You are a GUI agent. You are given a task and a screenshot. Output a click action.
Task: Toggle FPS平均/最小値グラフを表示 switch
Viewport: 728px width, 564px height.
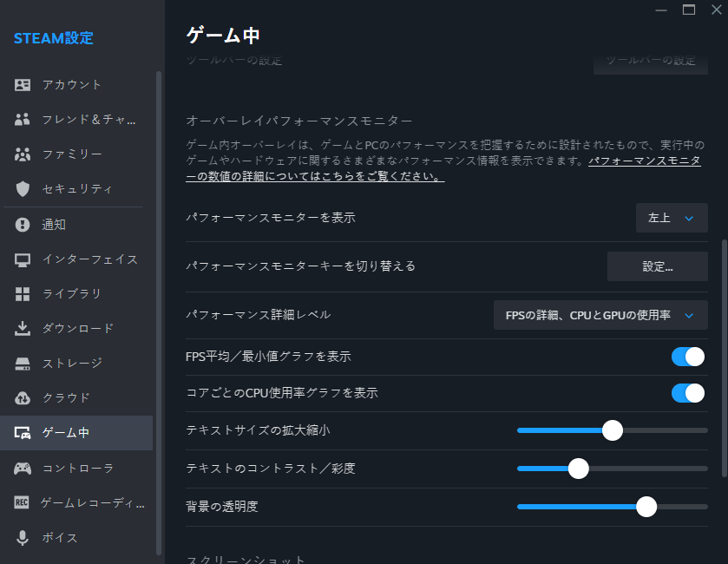tap(688, 357)
